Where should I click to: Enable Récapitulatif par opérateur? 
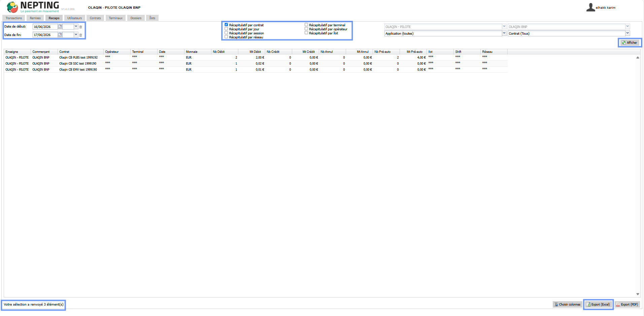coord(306,29)
